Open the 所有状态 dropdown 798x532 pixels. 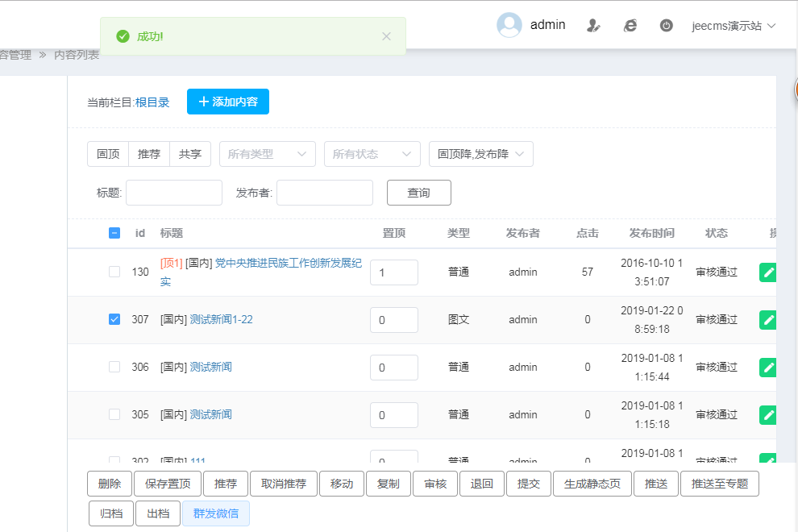pyautogui.click(x=372, y=154)
